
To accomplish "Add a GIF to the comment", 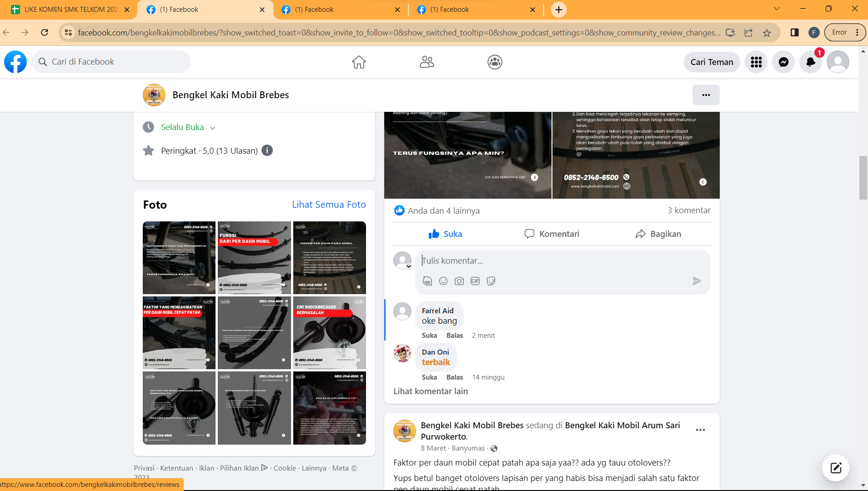I will pyautogui.click(x=475, y=281).
